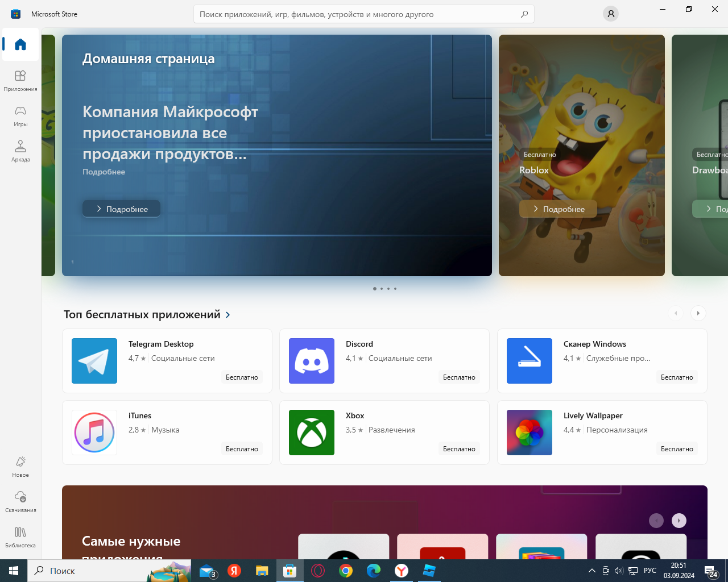Go to previous page of top free apps
This screenshot has height=582, width=728.
(x=676, y=313)
